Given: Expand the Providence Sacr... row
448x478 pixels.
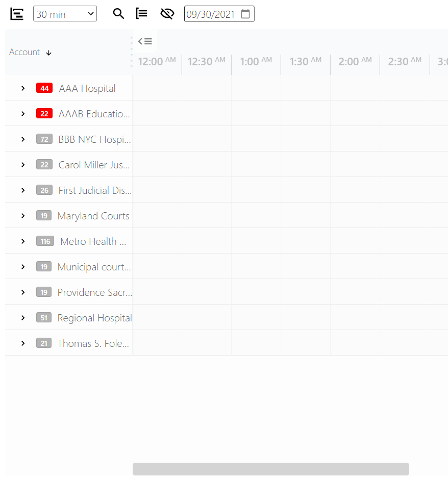Looking at the screenshot, I should click(23, 292).
